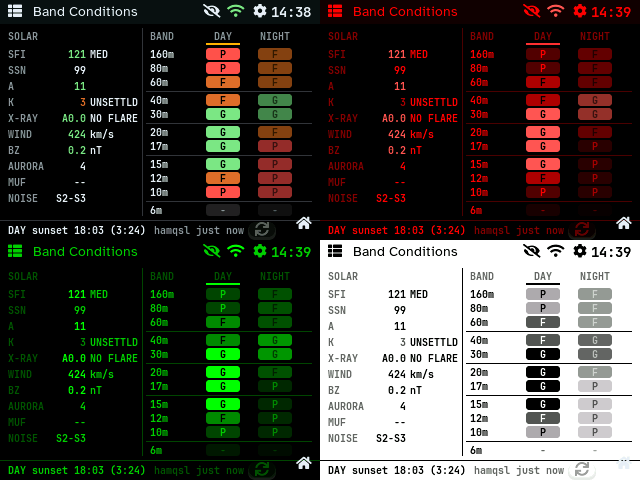Image resolution: width=640 pixels, height=480 pixels.
Task: Open settings gear in the red-theme panel
Action: click(580, 11)
